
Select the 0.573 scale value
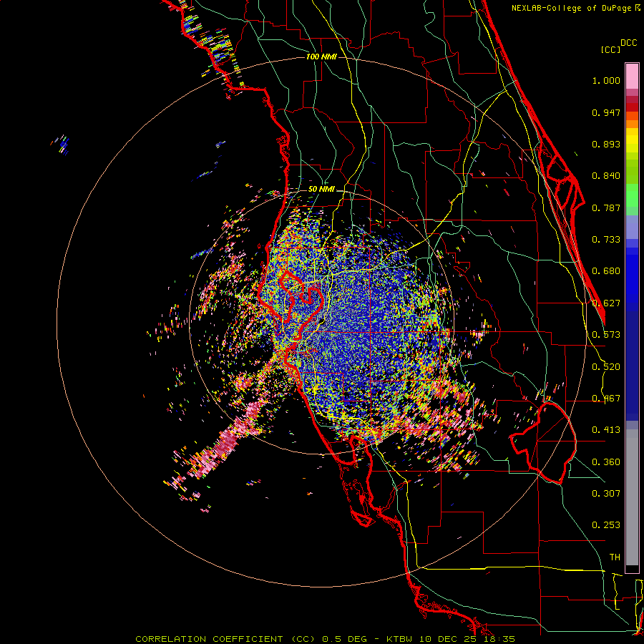coord(606,335)
